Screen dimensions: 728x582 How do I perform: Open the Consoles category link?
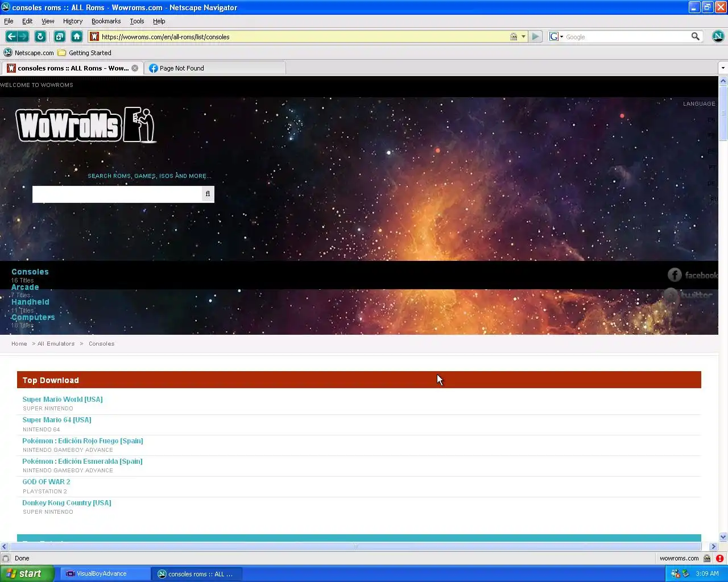pyautogui.click(x=30, y=272)
